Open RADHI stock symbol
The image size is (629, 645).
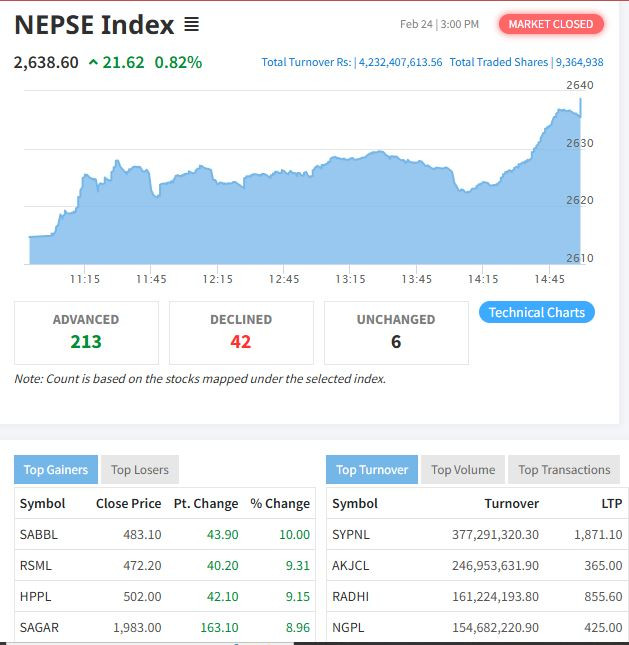click(x=350, y=596)
